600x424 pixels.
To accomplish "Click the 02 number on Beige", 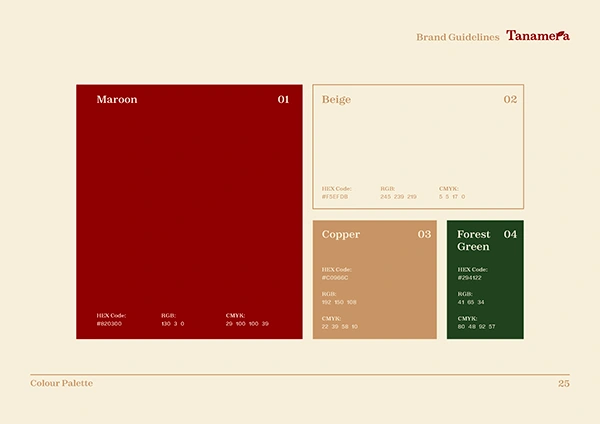I will pyautogui.click(x=510, y=99).
